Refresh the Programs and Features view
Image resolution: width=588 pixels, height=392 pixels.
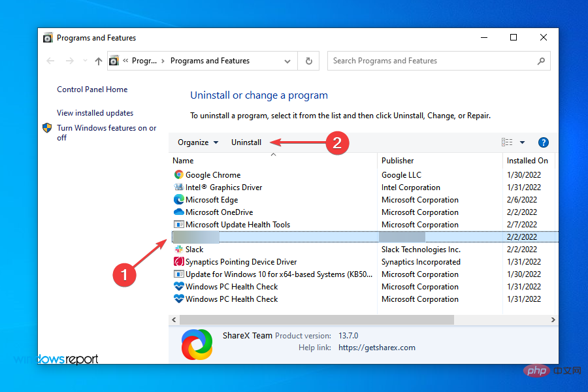pos(308,60)
